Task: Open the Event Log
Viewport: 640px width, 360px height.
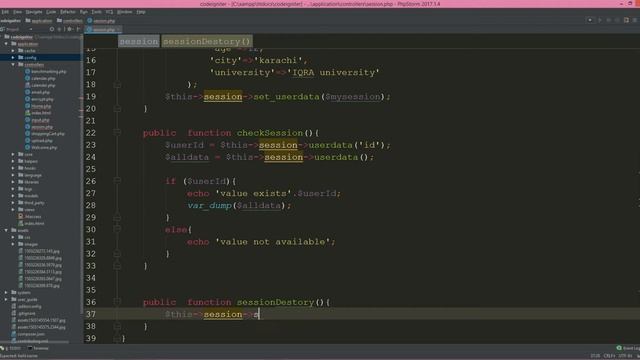Action: [x=628, y=348]
